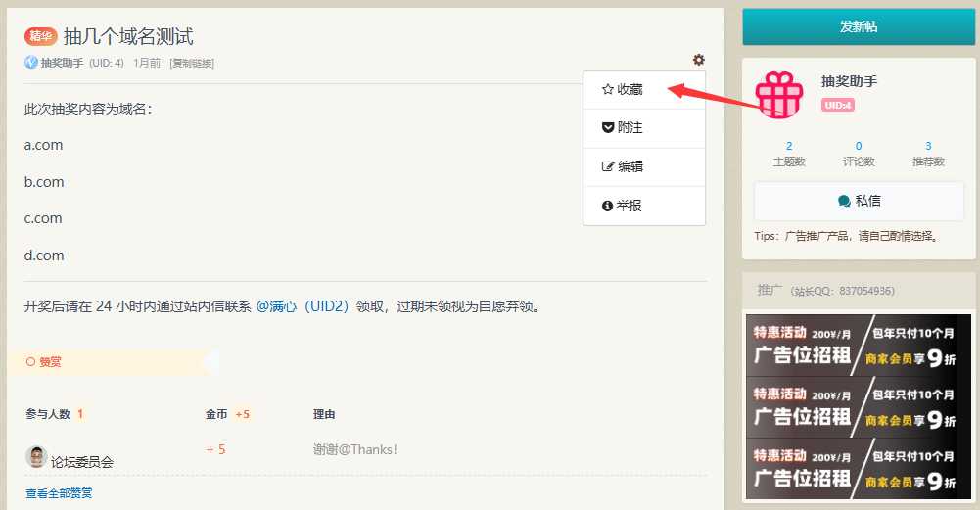The width and height of the screenshot is (980, 510).
Task: Open the third 广告位招租 banner ad
Action: [x=859, y=469]
